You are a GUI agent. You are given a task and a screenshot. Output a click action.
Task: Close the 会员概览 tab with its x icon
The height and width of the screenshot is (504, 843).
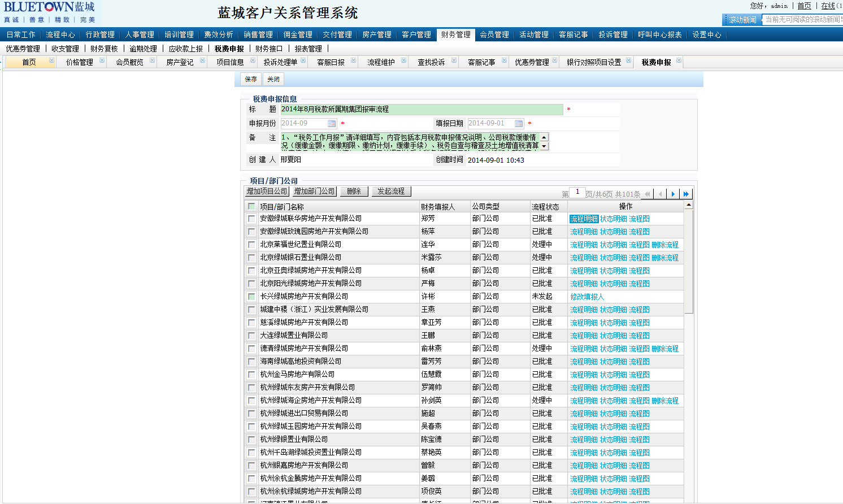tap(152, 60)
